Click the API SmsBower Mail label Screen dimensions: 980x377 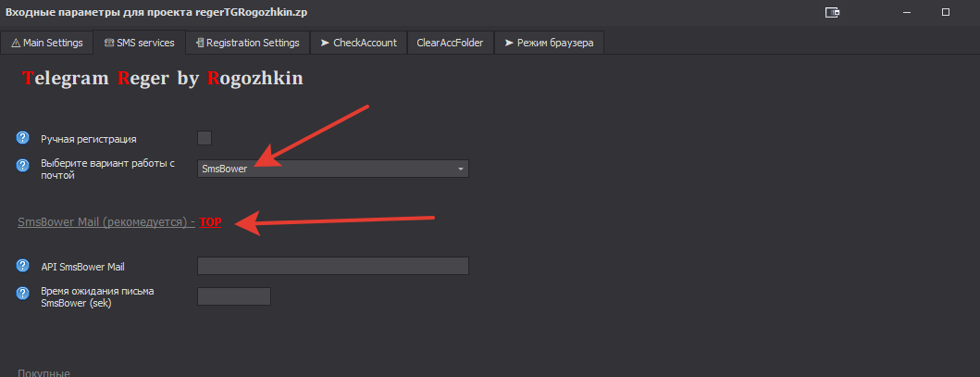82,267
